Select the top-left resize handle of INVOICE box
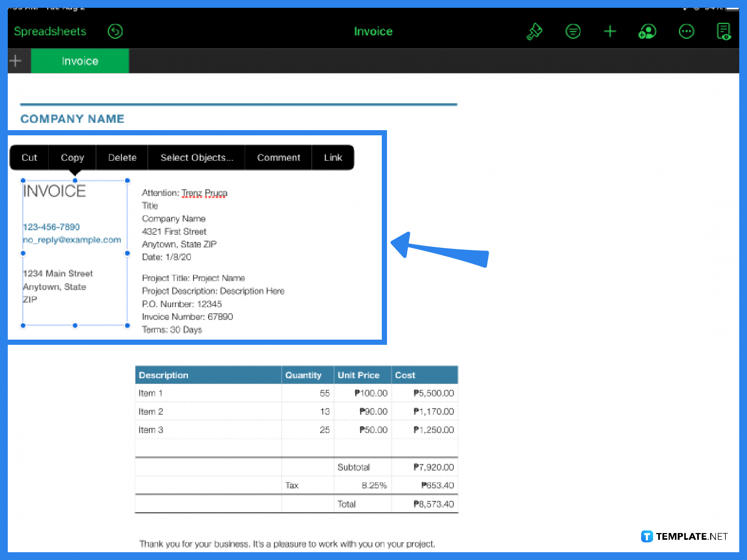The height and width of the screenshot is (560, 747). 23,180
